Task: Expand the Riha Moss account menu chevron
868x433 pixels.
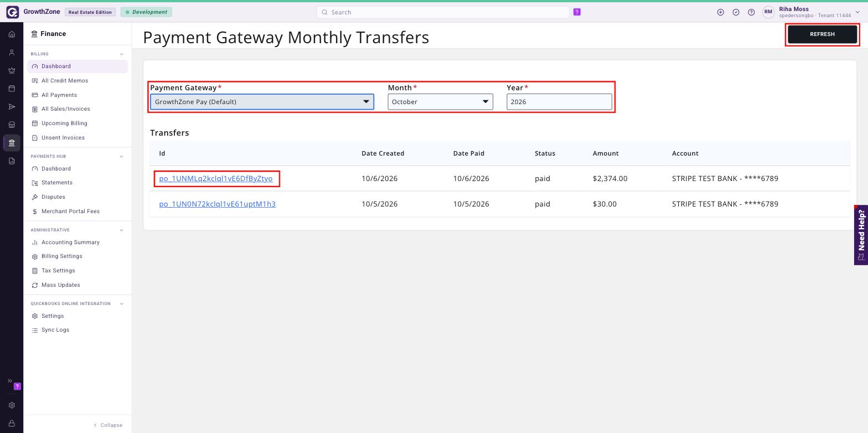Action: [857, 12]
